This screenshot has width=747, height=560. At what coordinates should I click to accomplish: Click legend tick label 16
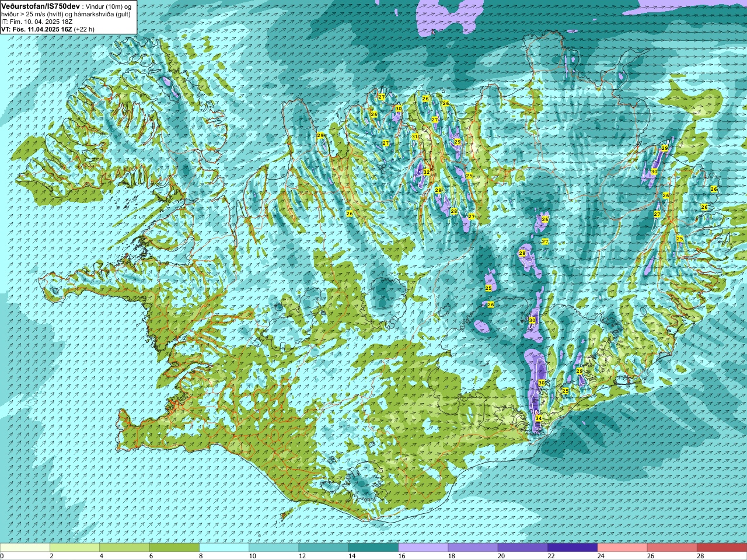[x=402, y=556]
